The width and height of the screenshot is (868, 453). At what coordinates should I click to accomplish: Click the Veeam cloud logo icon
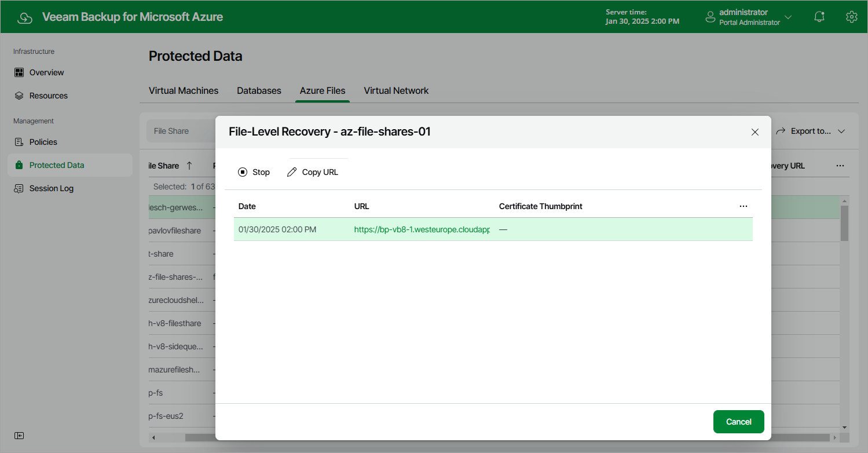[x=25, y=17]
